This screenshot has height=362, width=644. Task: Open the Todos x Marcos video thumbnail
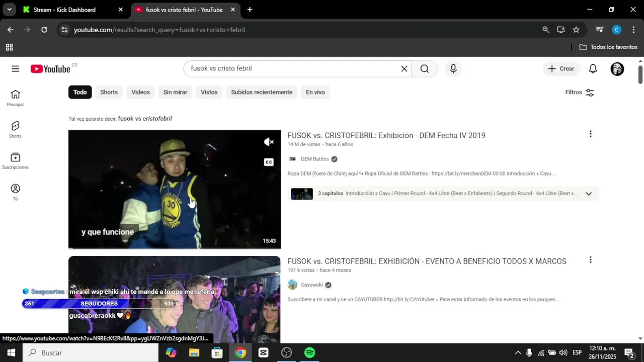[175, 300]
